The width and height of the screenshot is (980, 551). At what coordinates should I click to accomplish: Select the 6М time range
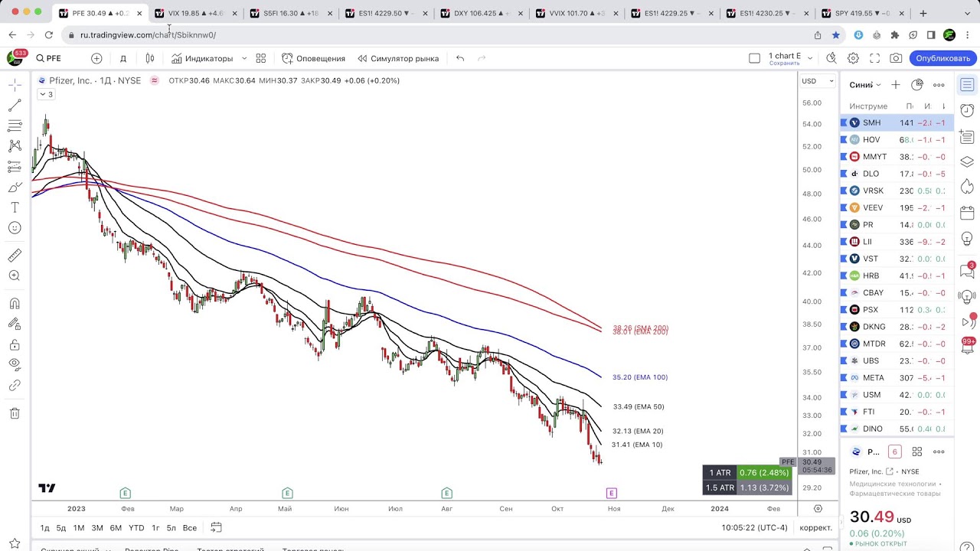(116, 527)
